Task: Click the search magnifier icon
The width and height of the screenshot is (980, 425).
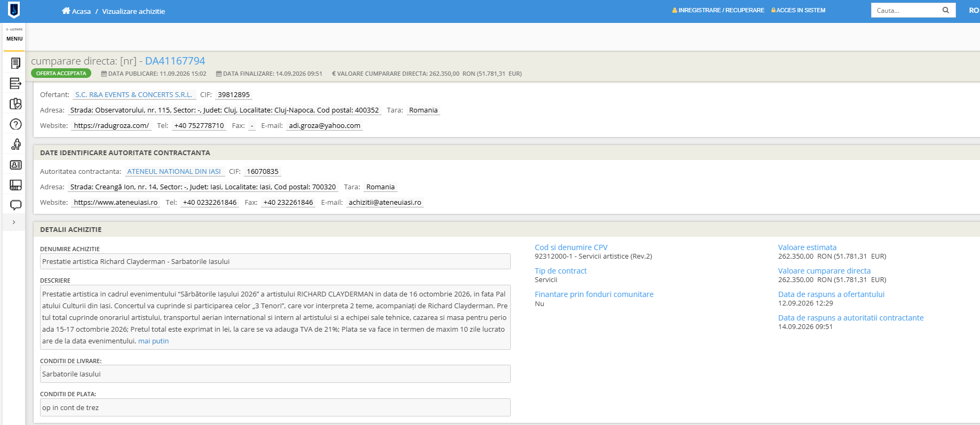Action: tap(946, 10)
